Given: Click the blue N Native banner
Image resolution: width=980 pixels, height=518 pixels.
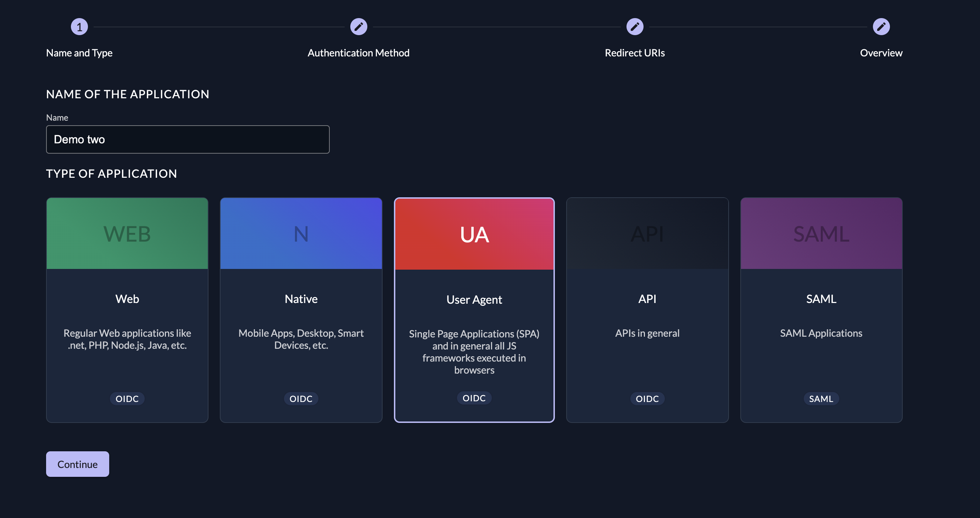Looking at the screenshot, I should pyautogui.click(x=301, y=233).
